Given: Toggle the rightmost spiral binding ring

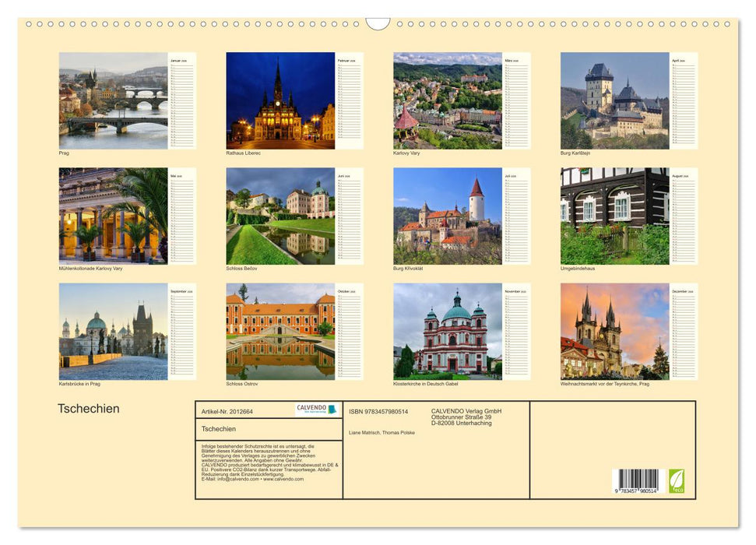Looking at the screenshot, I should [727, 25].
